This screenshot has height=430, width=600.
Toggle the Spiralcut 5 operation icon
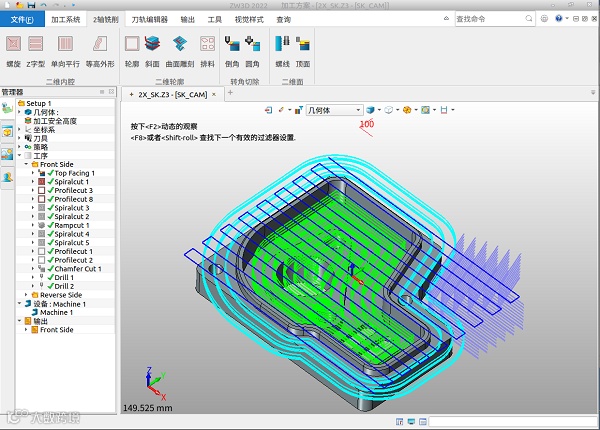(42, 242)
